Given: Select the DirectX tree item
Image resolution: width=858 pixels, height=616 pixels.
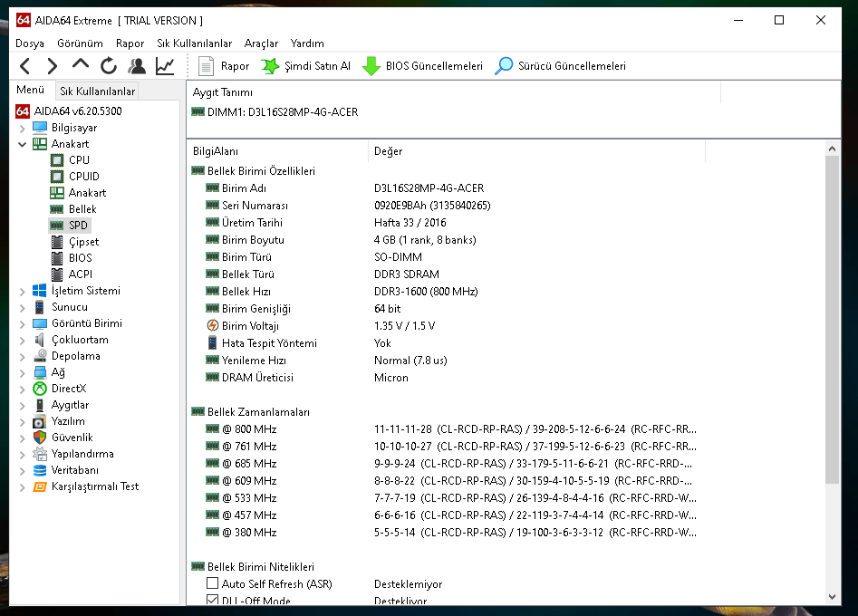Looking at the screenshot, I should pos(60,389).
